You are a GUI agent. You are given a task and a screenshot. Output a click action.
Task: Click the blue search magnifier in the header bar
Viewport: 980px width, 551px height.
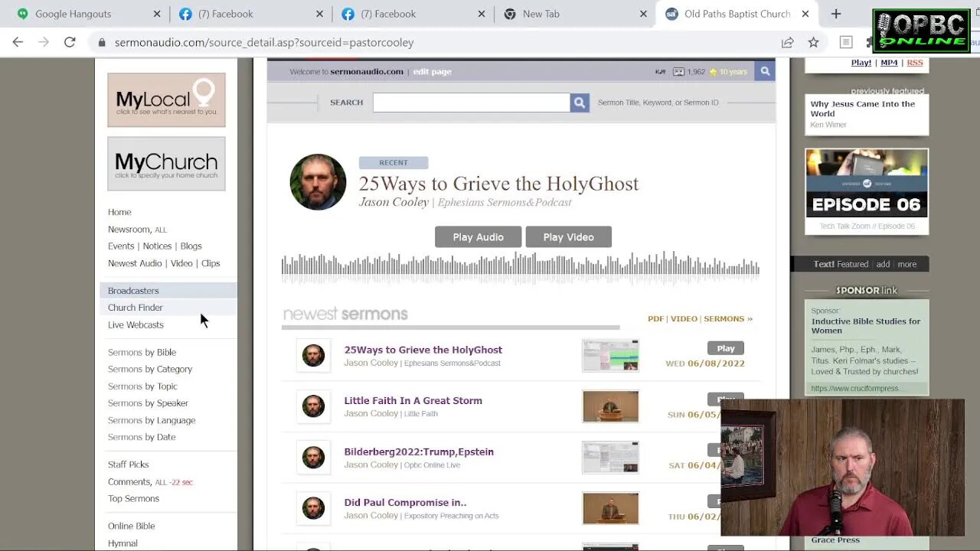coord(764,71)
